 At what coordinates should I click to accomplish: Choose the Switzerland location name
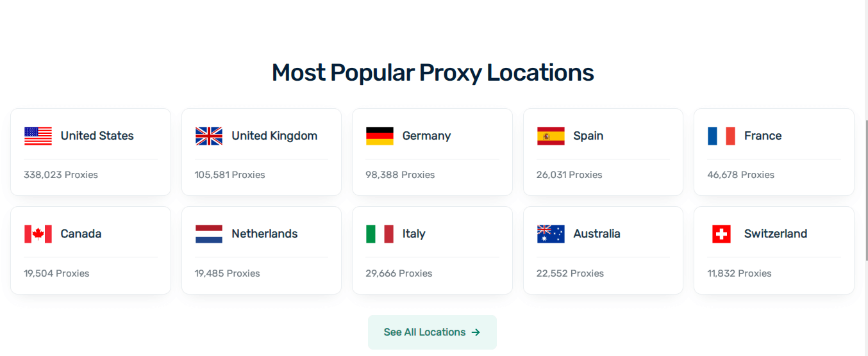point(776,234)
